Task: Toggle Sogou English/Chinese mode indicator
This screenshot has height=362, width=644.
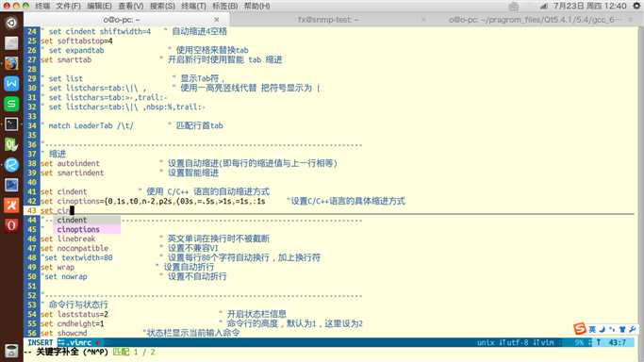Action: click(592, 329)
